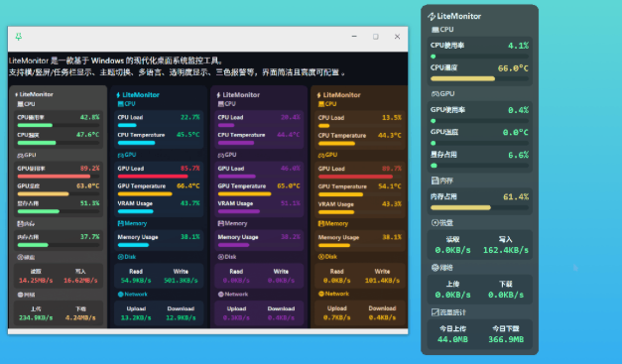This screenshot has height=364, width=622.
Task: Close the theme preview window
Action: click(397, 37)
